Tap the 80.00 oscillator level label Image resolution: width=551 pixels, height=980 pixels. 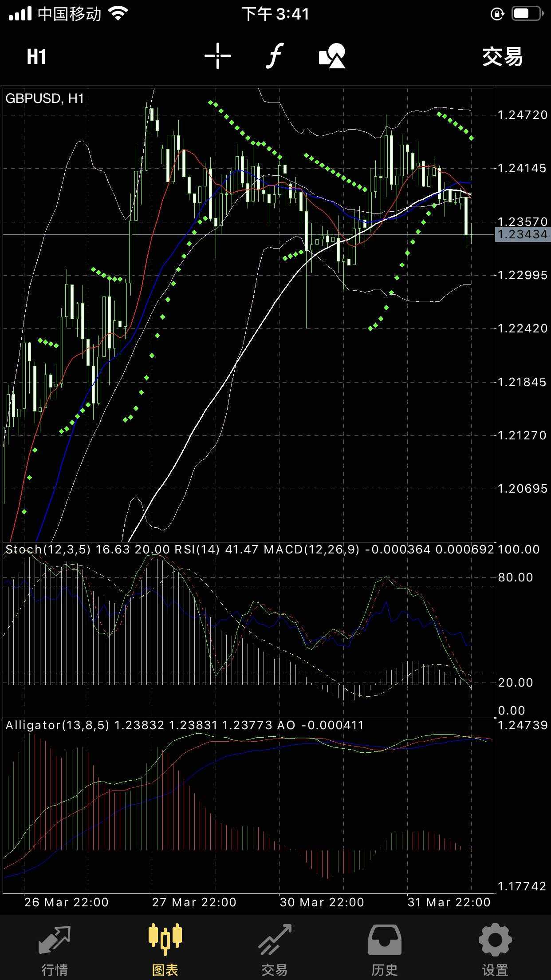coord(516,577)
